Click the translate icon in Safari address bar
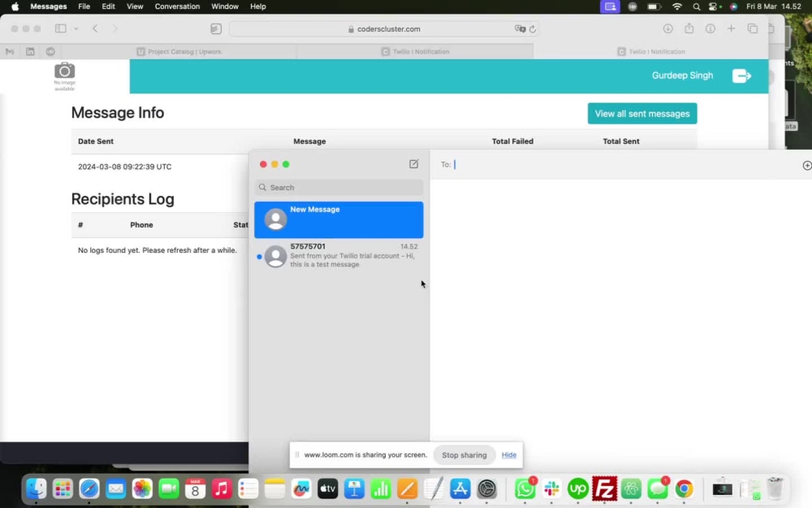812x508 pixels. click(x=520, y=29)
